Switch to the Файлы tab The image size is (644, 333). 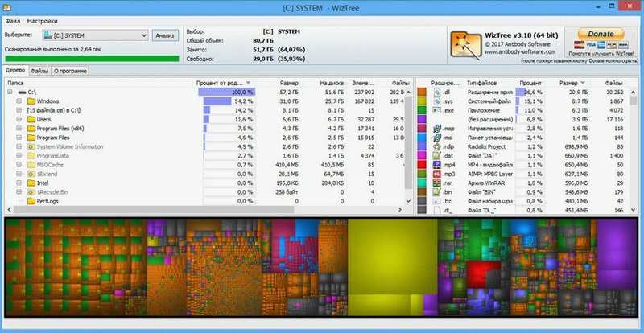[x=39, y=71]
